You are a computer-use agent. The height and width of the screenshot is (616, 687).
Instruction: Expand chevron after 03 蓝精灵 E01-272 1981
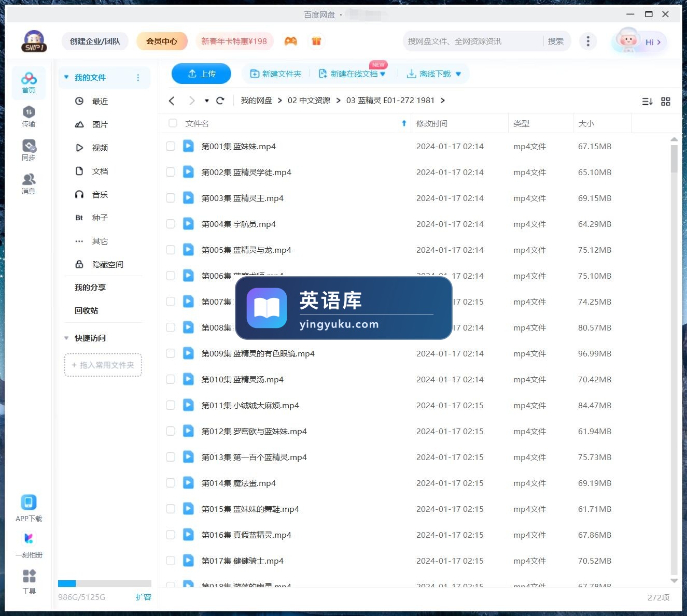coord(443,101)
